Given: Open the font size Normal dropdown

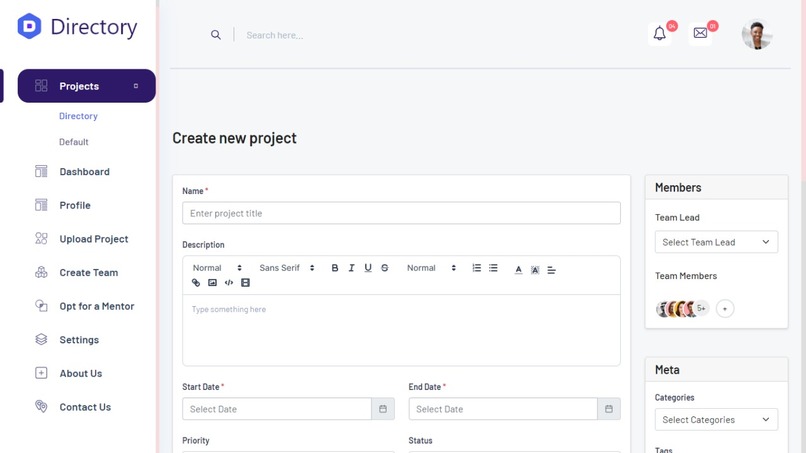Looking at the screenshot, I should tap(431, 268).
